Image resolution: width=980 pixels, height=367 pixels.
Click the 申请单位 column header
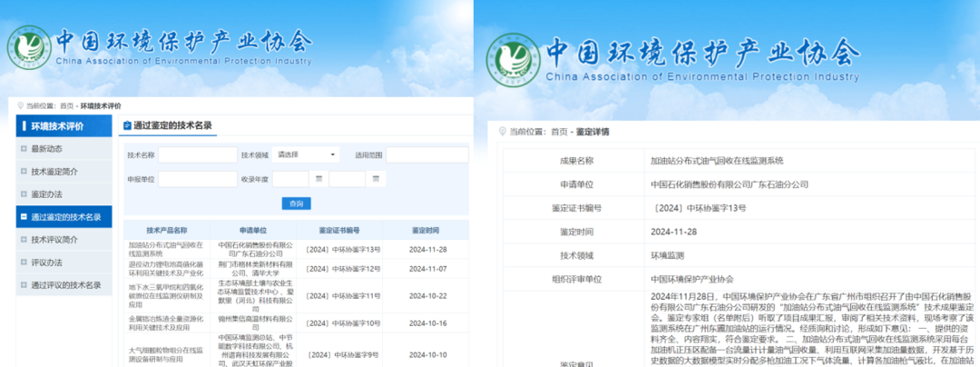[x=252, y=230]
